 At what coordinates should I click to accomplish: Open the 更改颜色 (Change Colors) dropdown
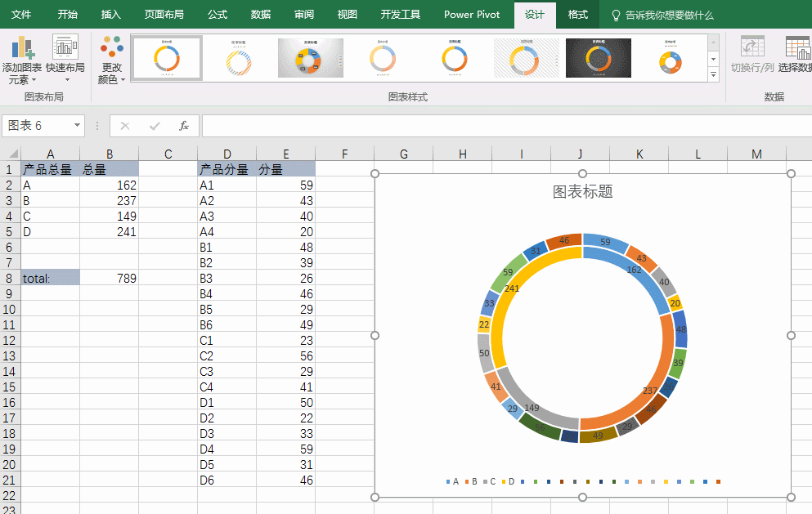click(111, 61)
